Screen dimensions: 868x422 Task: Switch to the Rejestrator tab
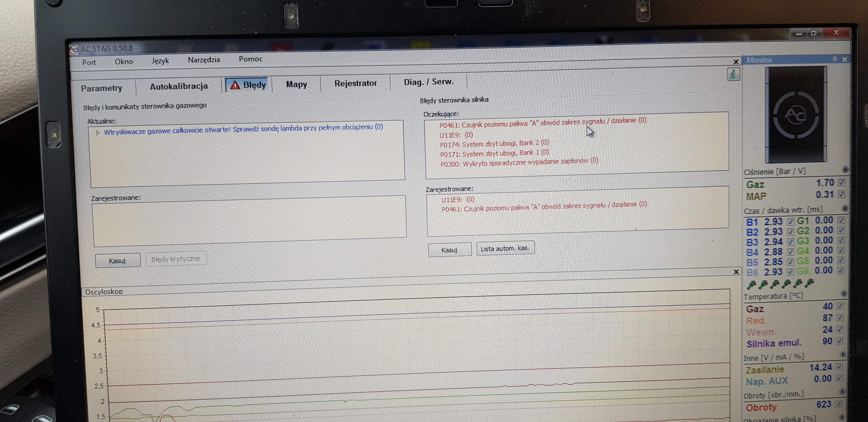pos(355,83)
